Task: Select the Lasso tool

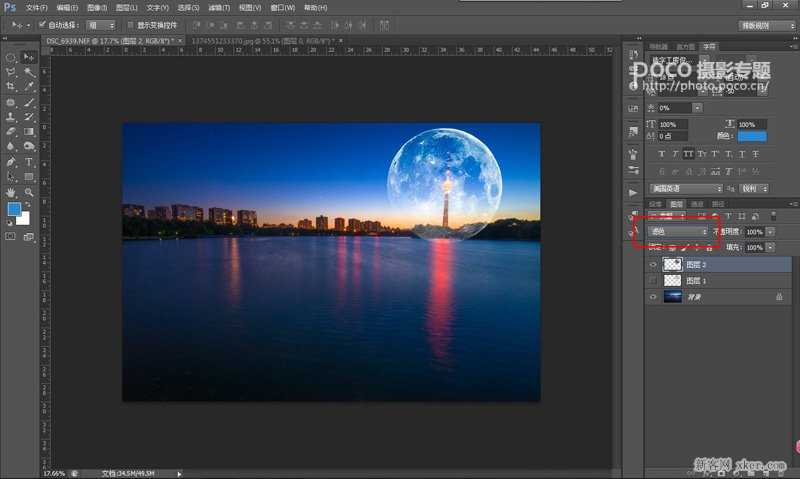Action: pos(11,72)
